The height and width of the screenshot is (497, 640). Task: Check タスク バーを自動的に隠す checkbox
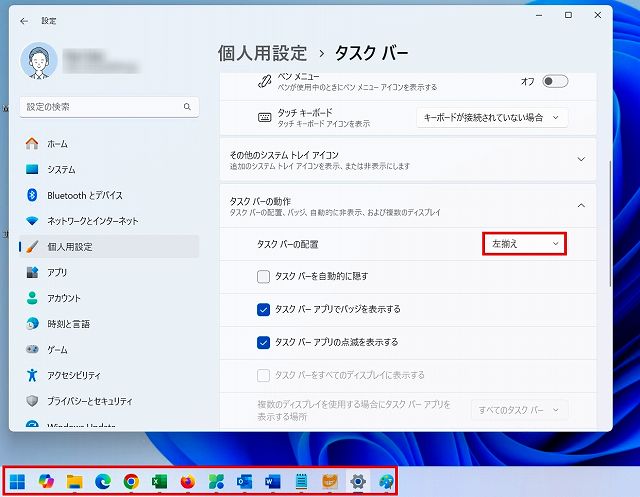[263, 276]
